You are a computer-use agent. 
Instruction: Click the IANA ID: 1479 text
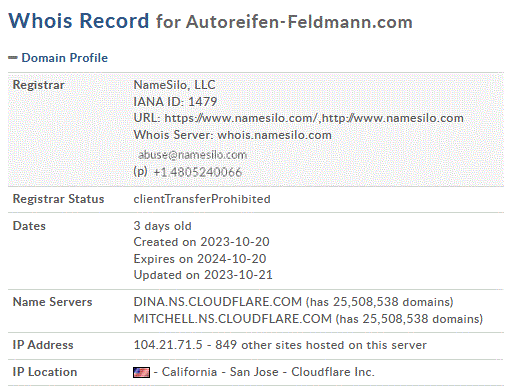[175, 101]
